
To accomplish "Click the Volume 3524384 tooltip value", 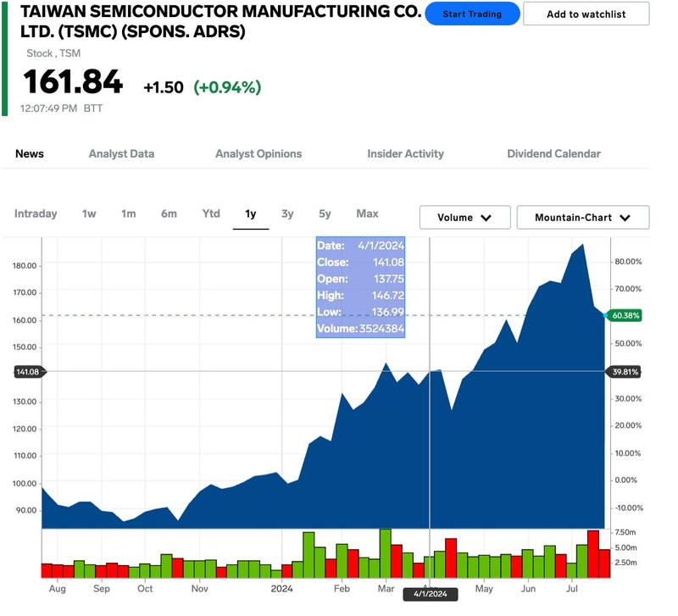I will [382, 329].
